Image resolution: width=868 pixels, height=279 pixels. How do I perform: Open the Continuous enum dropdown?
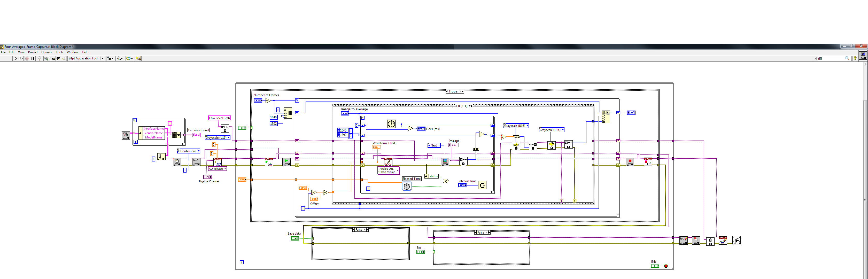189,151
